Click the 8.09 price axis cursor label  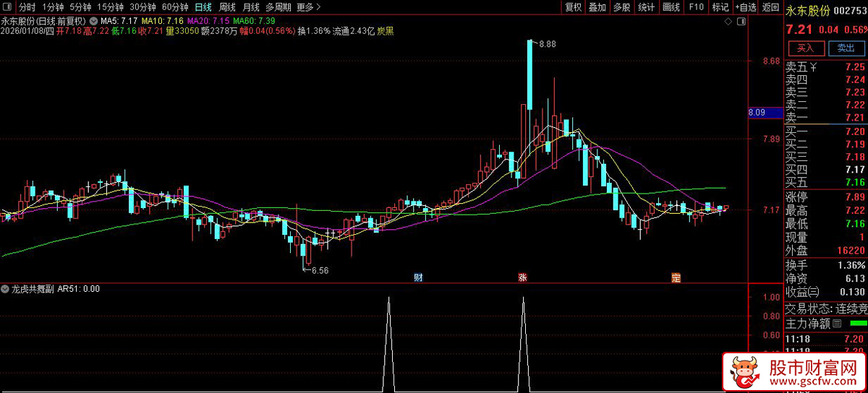click(x=765, y=113)
